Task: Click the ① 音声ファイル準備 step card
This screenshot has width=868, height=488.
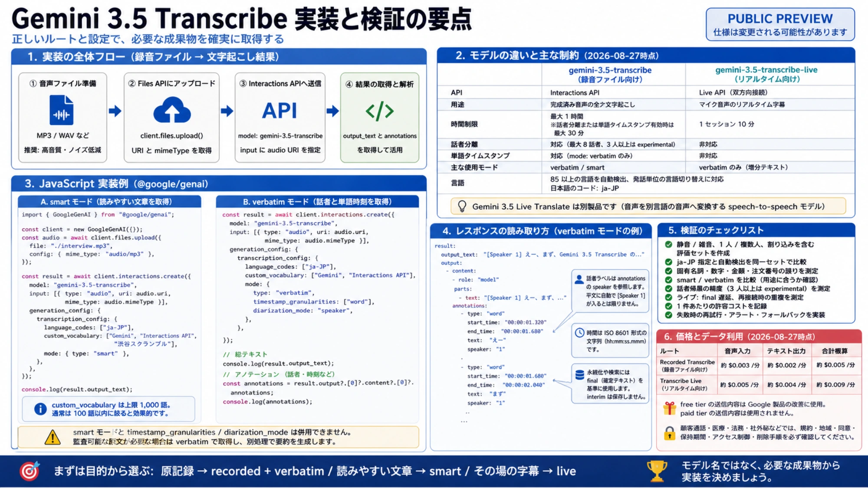Action: [x=62, y=118]
